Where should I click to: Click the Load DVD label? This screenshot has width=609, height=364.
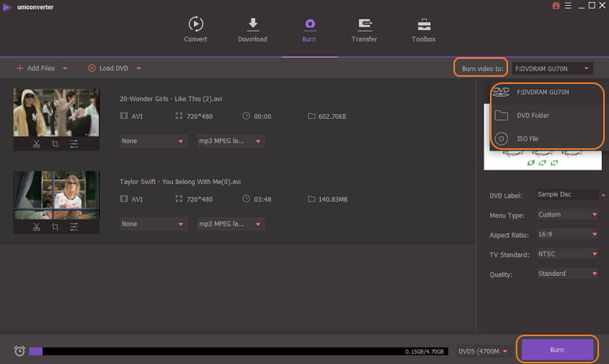114,68
